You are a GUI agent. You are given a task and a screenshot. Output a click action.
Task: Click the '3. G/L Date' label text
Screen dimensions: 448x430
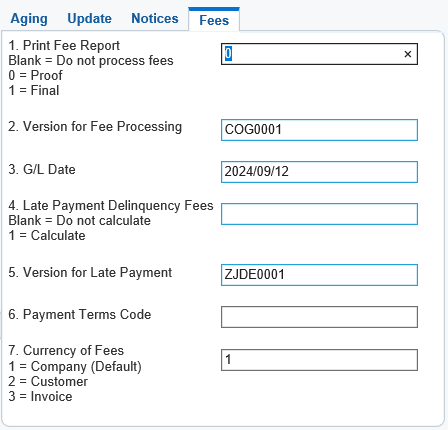point(42,169)
